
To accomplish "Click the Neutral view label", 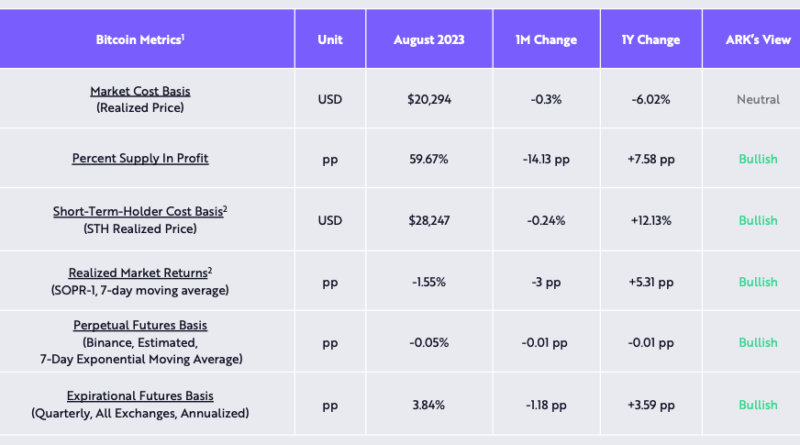I will 757,99.
